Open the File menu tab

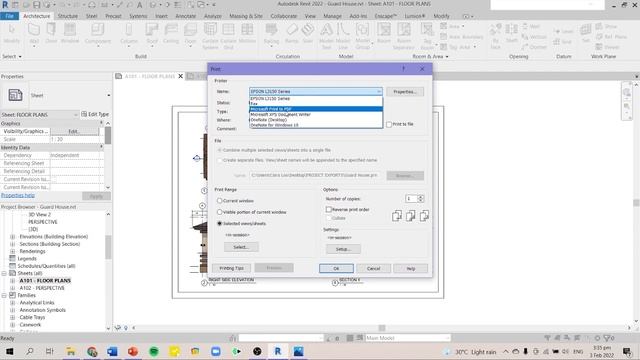coord(9,16)
